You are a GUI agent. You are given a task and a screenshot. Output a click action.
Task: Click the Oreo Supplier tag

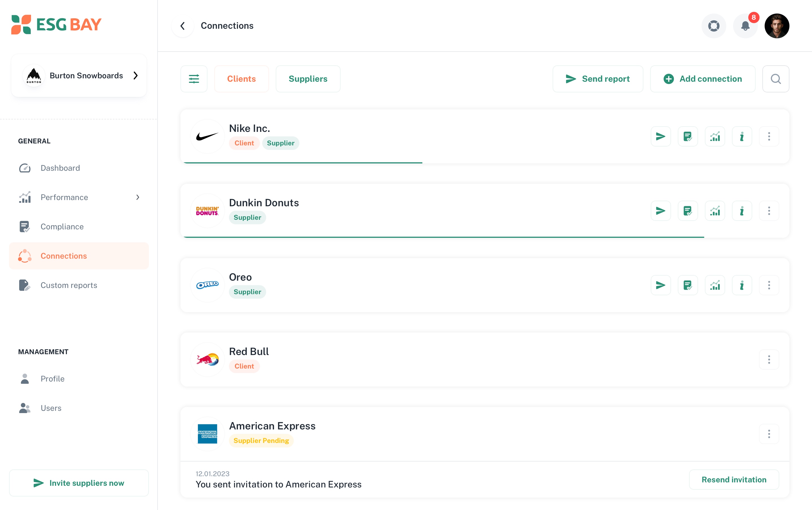point(248,292)
